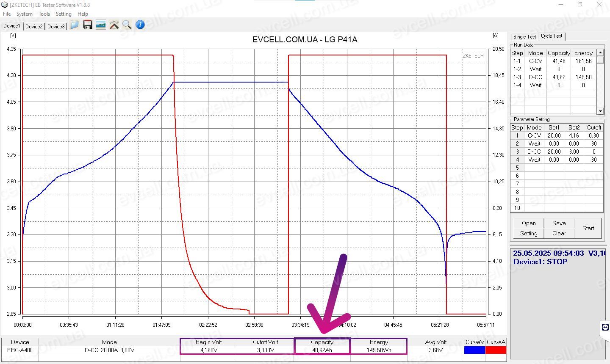
Task: Select the Cycle Test tab
Action: [552, 36]
